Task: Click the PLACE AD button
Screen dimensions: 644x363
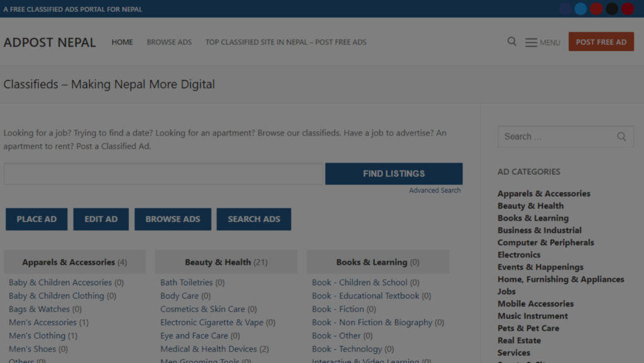Action: click(x=36, y=219)
